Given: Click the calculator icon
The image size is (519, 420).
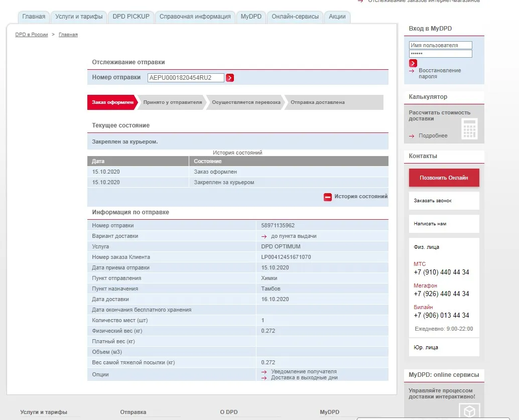Looking at the screenshot, I should coord(469,129).
